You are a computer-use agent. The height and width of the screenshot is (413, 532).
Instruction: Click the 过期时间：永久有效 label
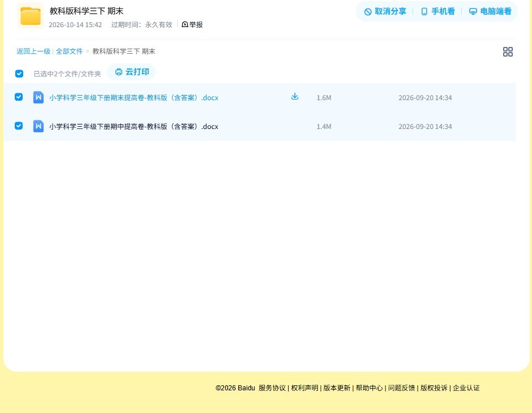(x=142, y=25)
